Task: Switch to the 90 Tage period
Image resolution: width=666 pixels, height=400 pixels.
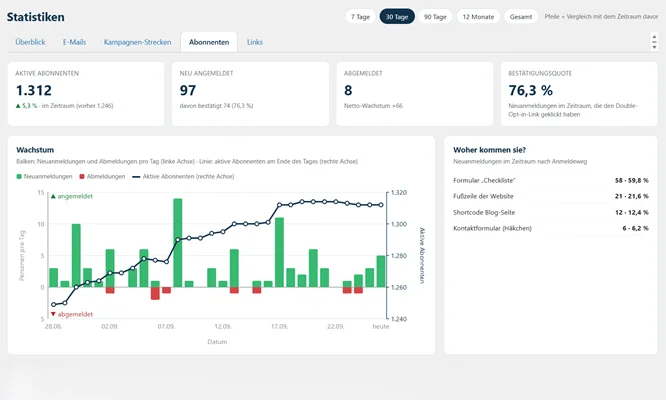Action: [x=435, y=17]
